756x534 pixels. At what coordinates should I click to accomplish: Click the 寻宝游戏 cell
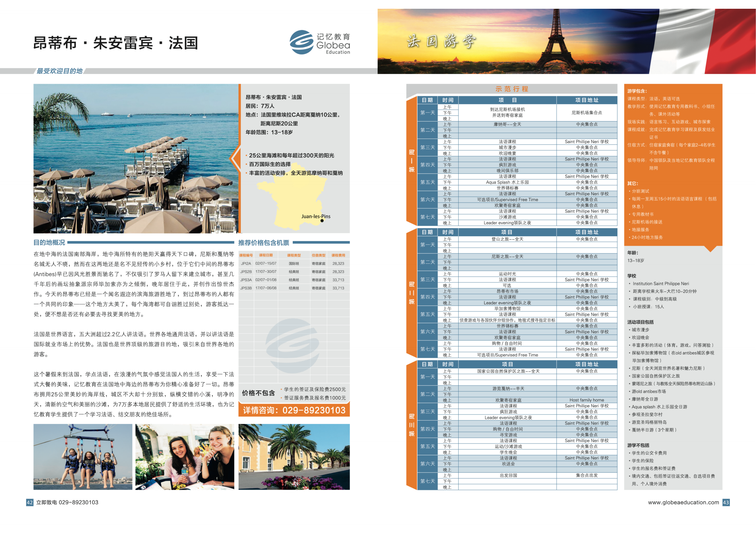point(508,435)
